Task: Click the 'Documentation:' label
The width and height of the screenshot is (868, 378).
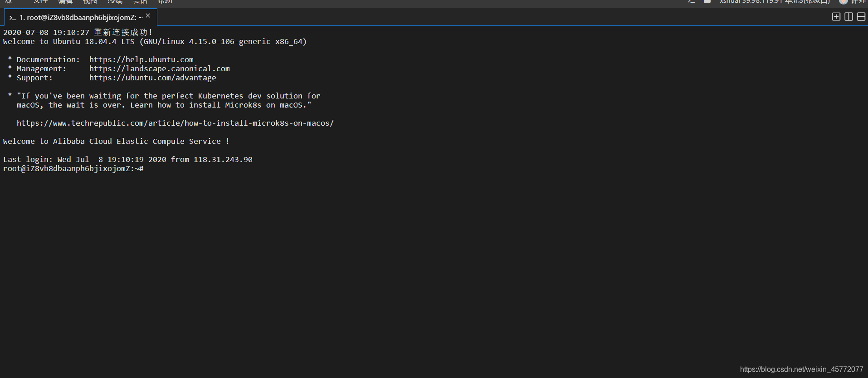Action: (49, 59)
